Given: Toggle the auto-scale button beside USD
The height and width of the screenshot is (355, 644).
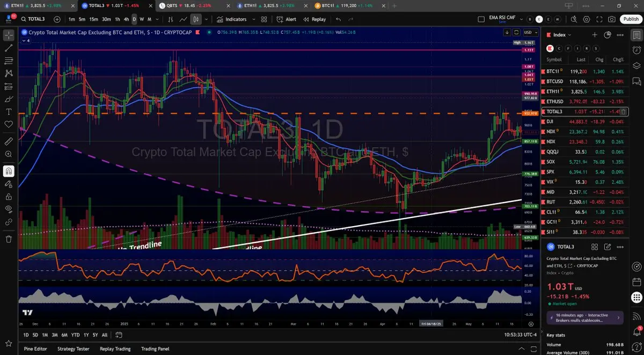Looking at the screenshot, I should (x=515, y=32).
